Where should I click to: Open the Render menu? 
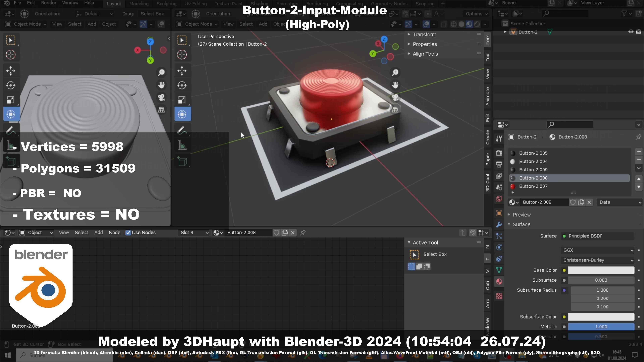[48, 3]
